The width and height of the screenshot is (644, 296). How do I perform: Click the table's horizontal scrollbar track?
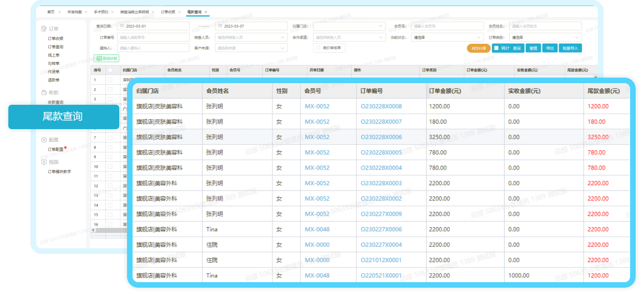click(x=111, y=230)
